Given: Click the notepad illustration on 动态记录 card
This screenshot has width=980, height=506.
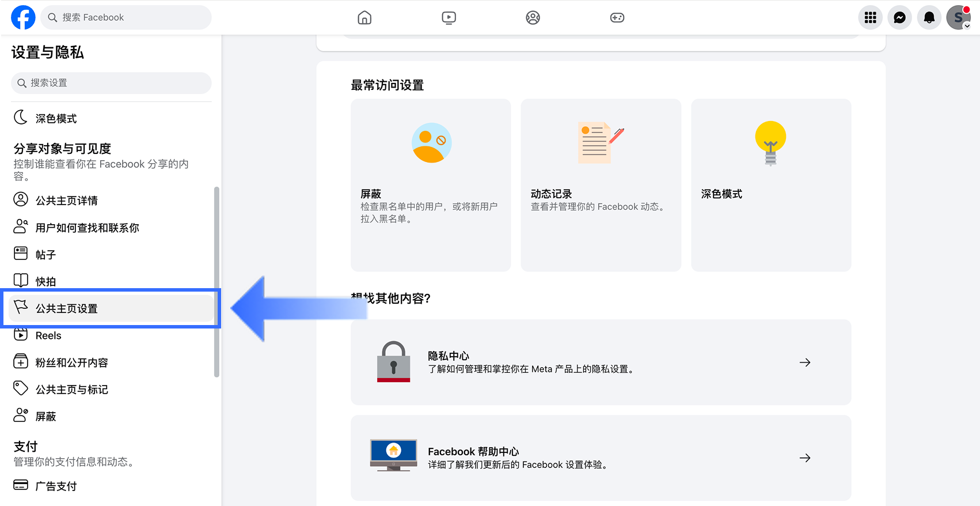Looking at the screenshot, I should (x=601, y=142).
